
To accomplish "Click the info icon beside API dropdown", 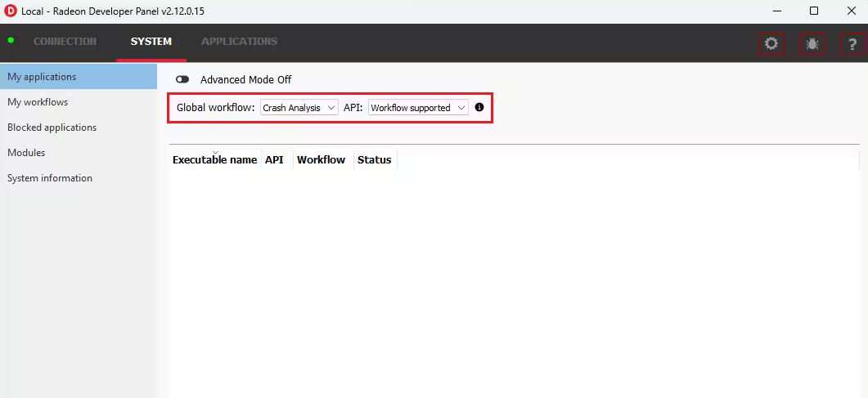I will click(479, 107).
